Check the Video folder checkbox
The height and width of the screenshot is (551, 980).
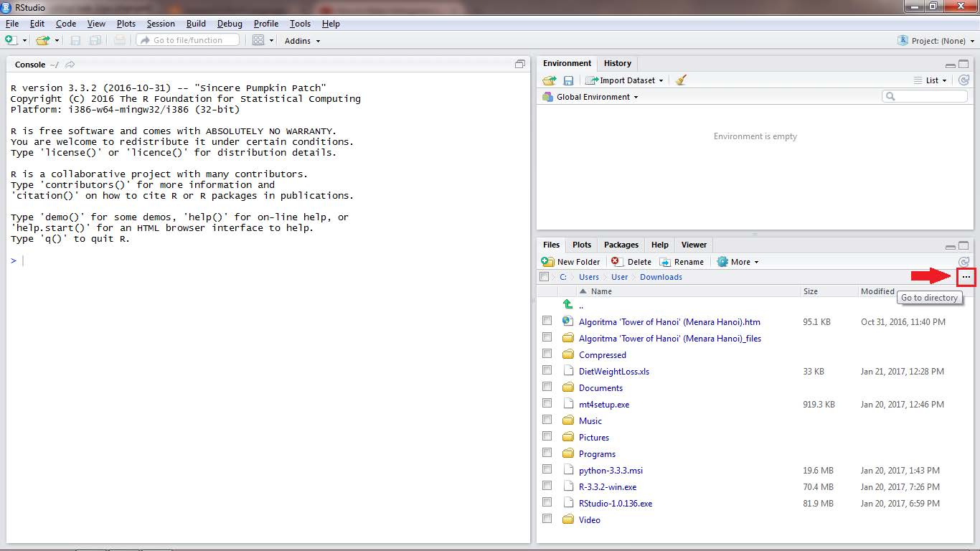click(x=547, y=519)
